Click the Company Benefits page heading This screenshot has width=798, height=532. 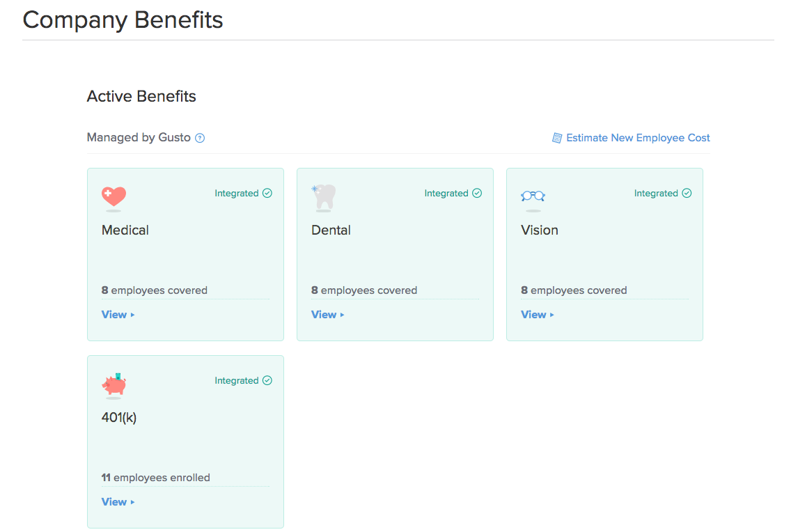click(123, 19)
